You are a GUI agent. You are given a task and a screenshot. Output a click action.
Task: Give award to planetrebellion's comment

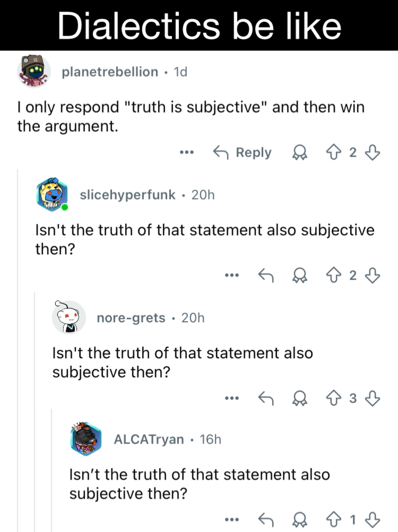300,152
